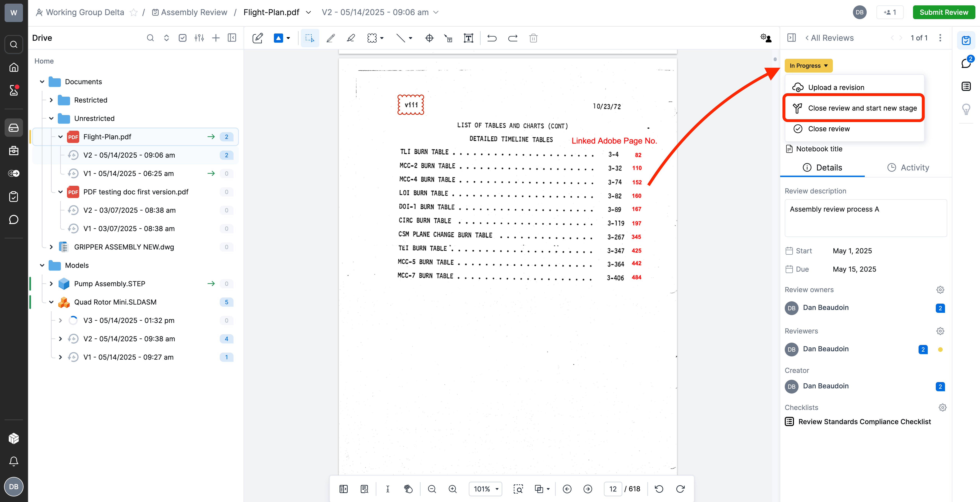Open shape color tool dropdown arrow
Screen dimensions: 980x502
(288, 38)
